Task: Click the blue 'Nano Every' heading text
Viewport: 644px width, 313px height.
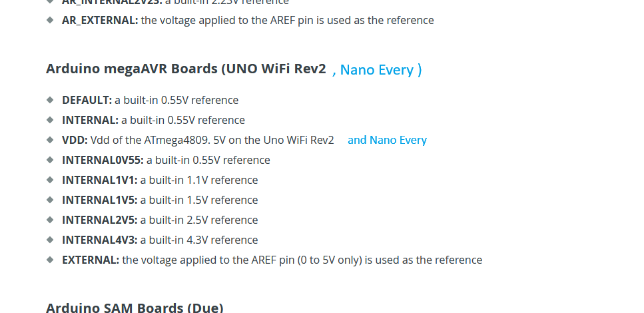Action: pyautogui.click(x=377, y=70)
